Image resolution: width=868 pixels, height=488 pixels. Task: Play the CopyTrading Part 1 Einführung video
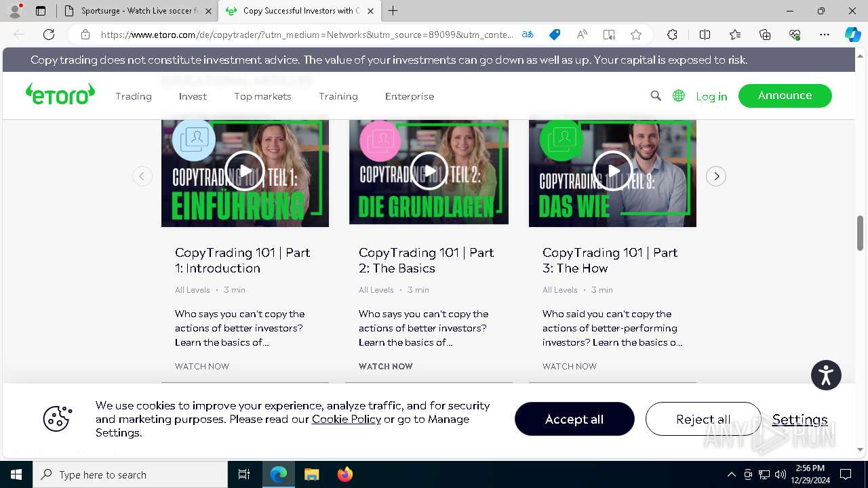tap(244, 171)
